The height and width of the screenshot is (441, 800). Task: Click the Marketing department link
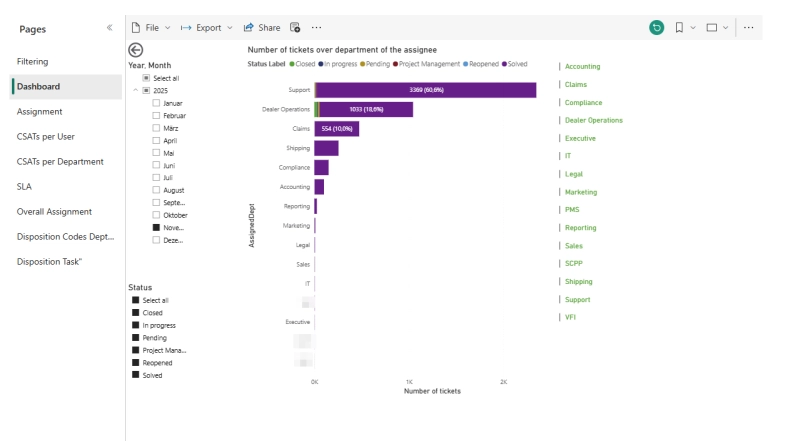tap(580, 192)
